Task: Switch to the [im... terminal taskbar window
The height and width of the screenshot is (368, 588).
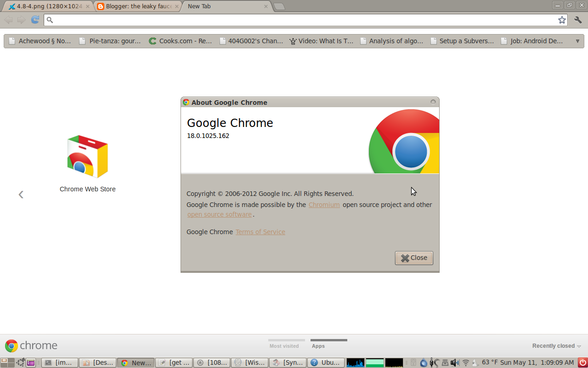Action: pos(59,362)
